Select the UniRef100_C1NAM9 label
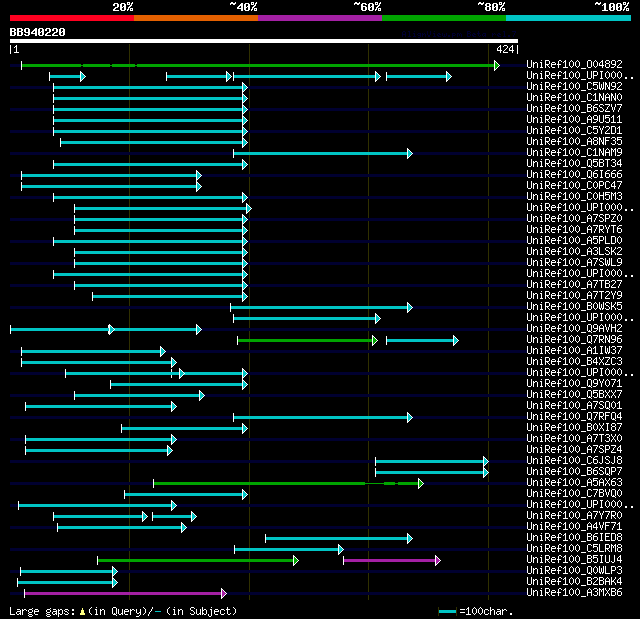This screenshot has width=640, height=619. pyautogui.click(x=574, y=152)
